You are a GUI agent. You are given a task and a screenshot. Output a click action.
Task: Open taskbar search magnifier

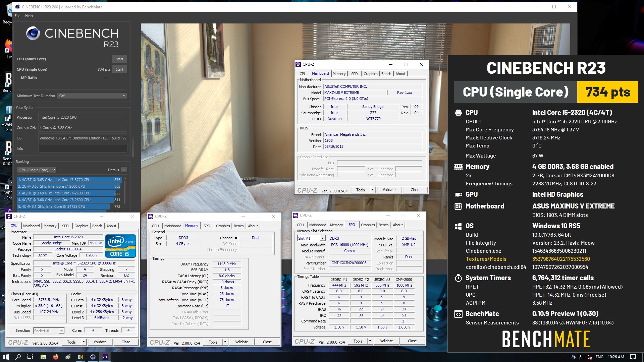(18, 357)
